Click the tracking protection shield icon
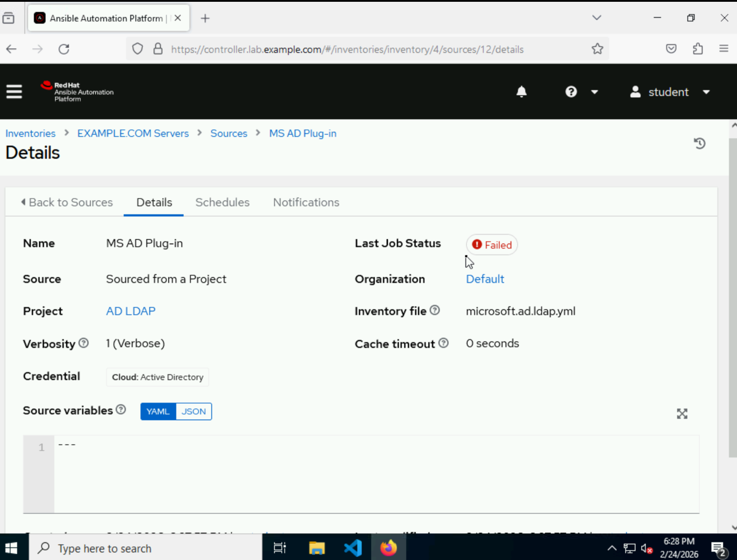 pyautogui.click(x=138, y=49)
